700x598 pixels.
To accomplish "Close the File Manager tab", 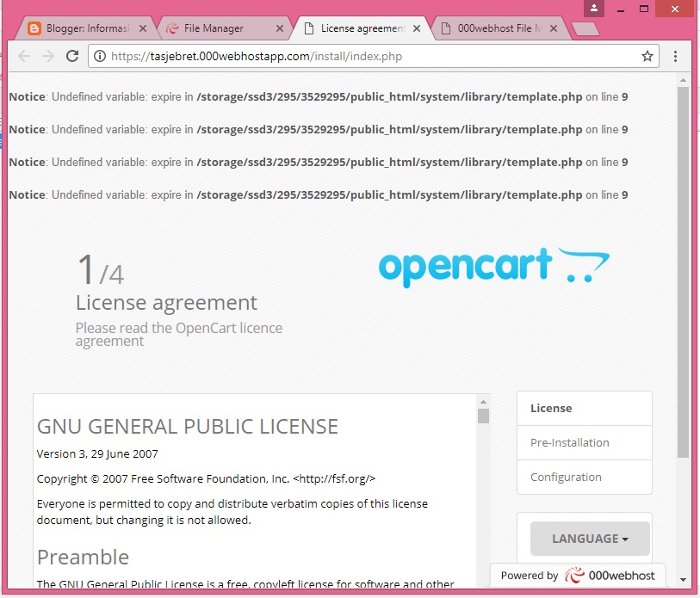I will [280, 28].
